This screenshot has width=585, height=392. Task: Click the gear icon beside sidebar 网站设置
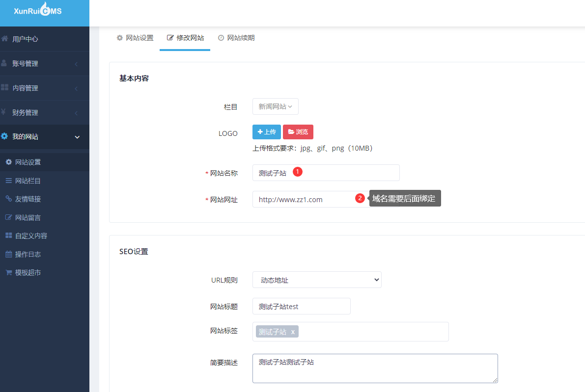(8, 162)
